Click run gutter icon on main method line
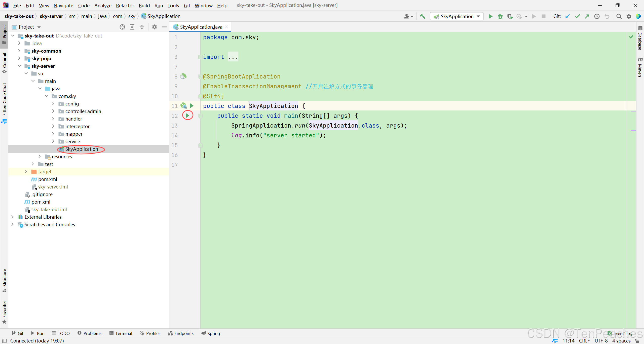 coord(187,116)
